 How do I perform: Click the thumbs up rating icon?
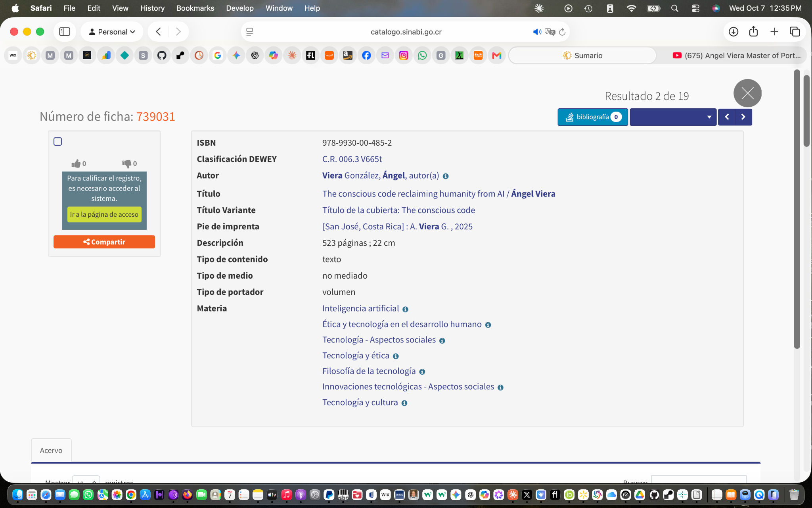point(76,164)
